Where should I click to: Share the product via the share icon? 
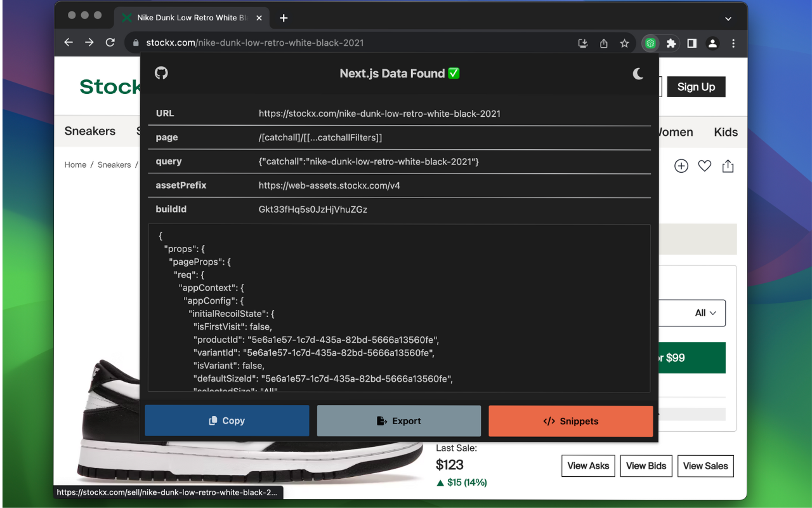[728, 165]
